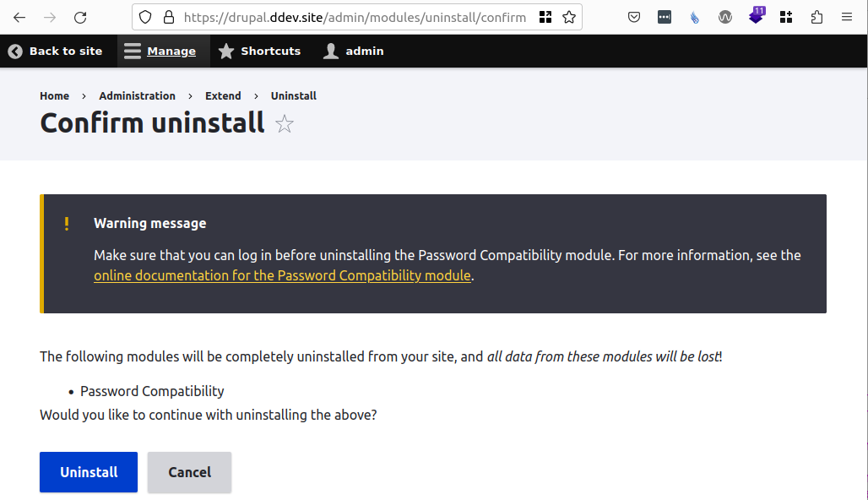Open the Wappalyzer extension
868x500 pixels.
point(725,17)
